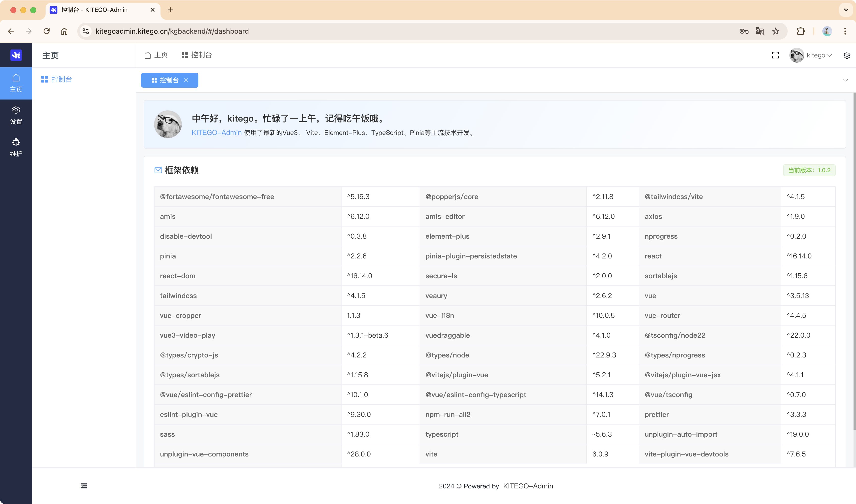The image size is (856, 504).
Task: Click the @tsconfig/node22 table cell
Action: [x=710, y=335]
